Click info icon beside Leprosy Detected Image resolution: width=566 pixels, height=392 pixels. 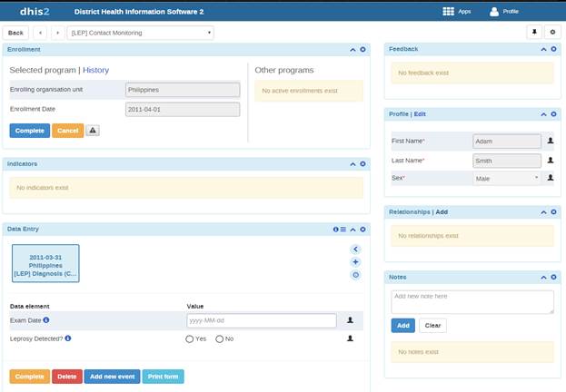pos(68,338)
